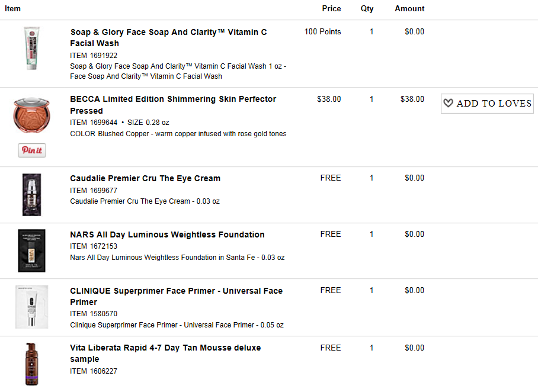Screen dimensions: 538x392
Task: Open CLINIQUE Superprimer Face Primer link
Action: (177, 296)
